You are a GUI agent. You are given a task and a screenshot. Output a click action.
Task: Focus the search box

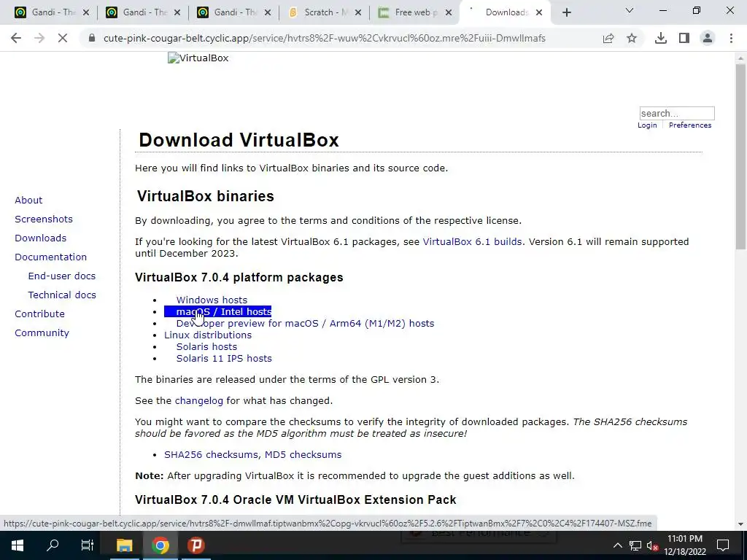(x=677, y=113)
